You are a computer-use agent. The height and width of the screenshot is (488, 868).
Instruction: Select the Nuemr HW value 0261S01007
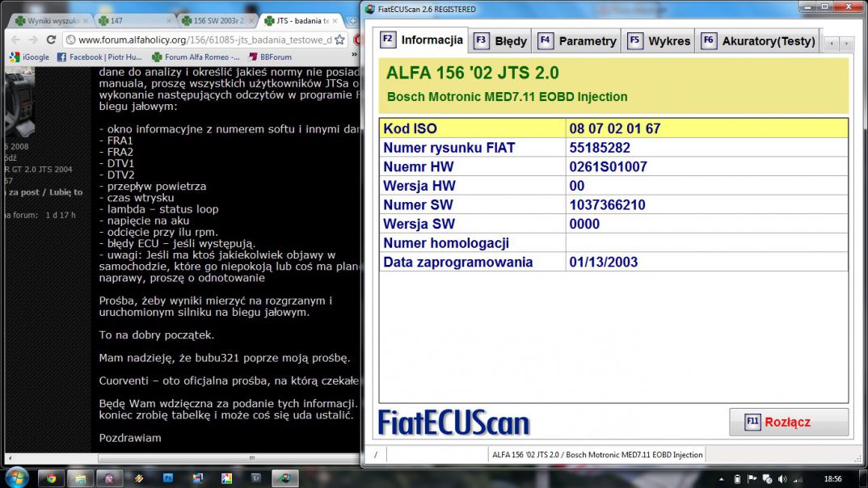[608, 166]
